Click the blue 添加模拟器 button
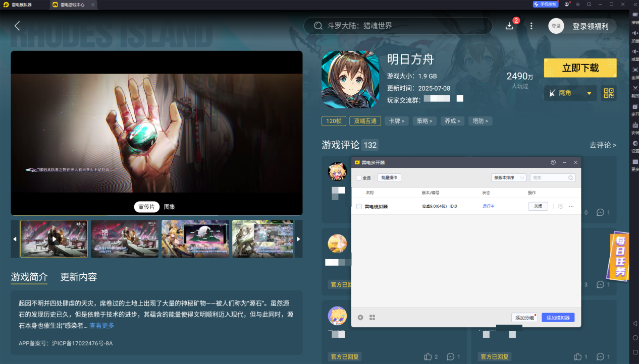639x364 pixels. click(558, 318)
